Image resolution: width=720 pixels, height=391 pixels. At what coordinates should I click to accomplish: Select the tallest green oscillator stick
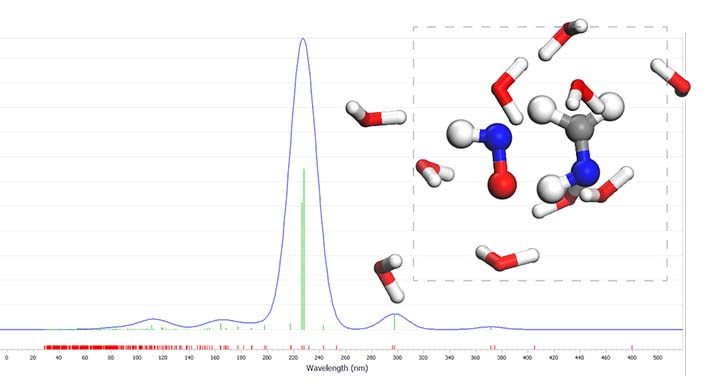tap(304, 249)
